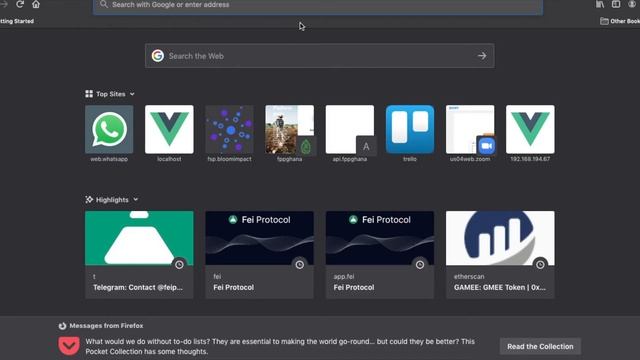The width and height of the screenshot is (640, 360).
Task: Open the Getting Started bookmark
Action: (17, 21)
